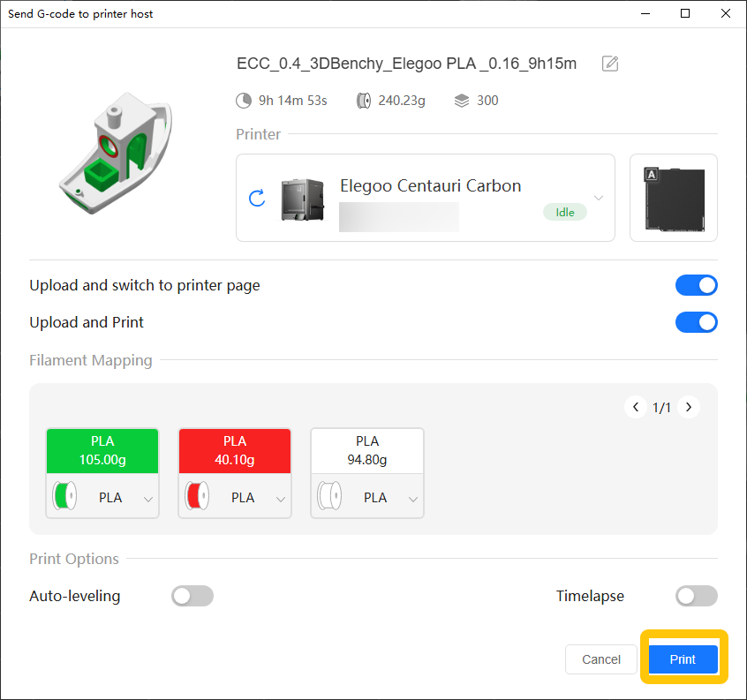The image size is (747, 700).
Task: Click the green filament spool icon
Action: click(x=64, y=496)
